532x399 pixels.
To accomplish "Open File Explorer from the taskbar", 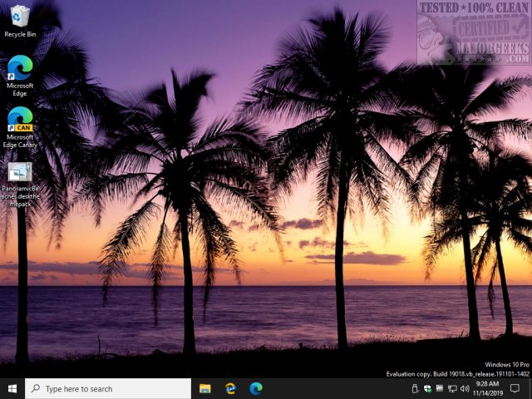I will tap(205, 388).
